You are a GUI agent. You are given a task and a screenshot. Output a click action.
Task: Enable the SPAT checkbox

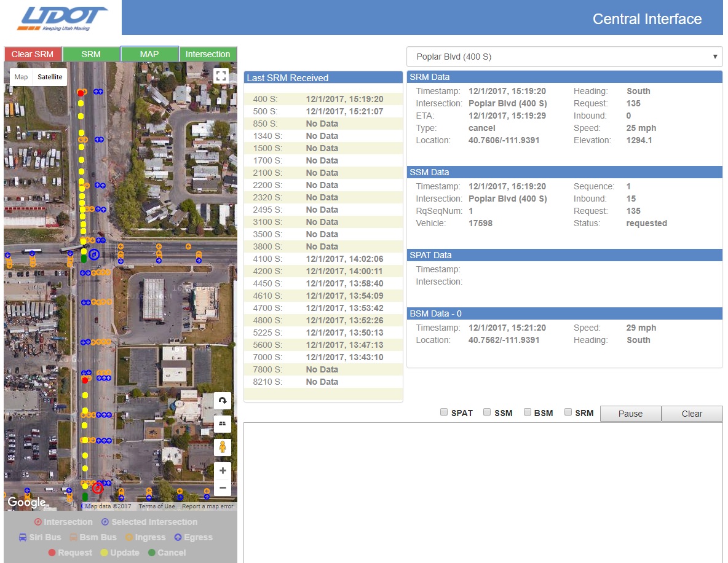pos(444,412)
